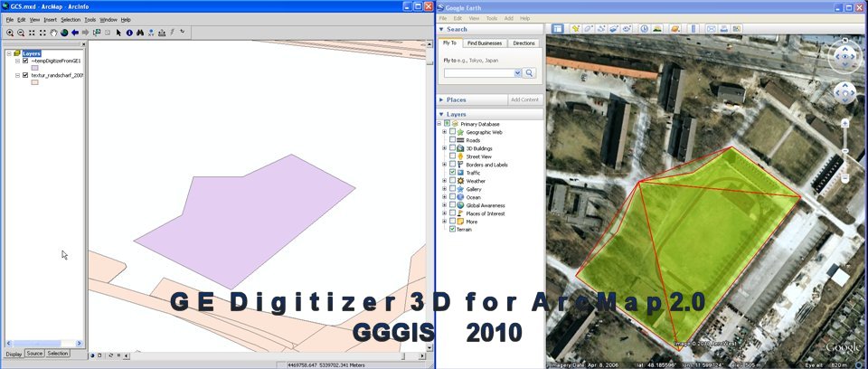
Task: Click the search magnifier button
Action: (529, 72)
